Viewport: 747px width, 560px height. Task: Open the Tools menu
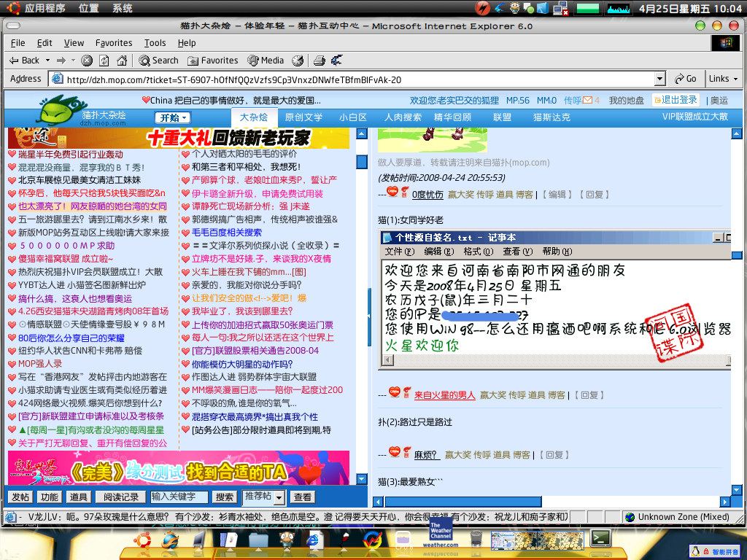click(x=155, y=43)
